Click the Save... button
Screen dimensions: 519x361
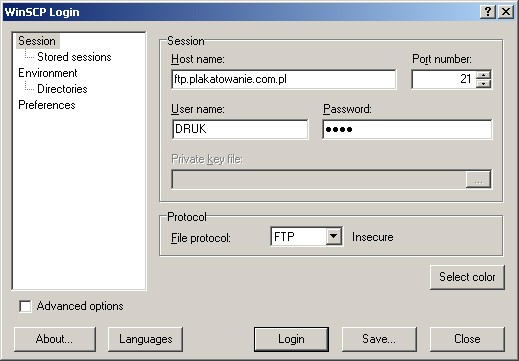pos(379,339)
